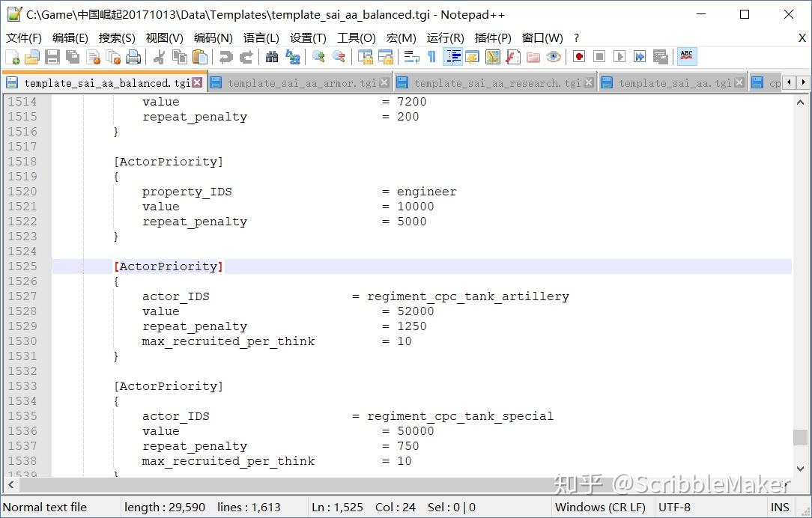Switch to template_sai_aa_research.tgi tab

[x=496, y=83]
